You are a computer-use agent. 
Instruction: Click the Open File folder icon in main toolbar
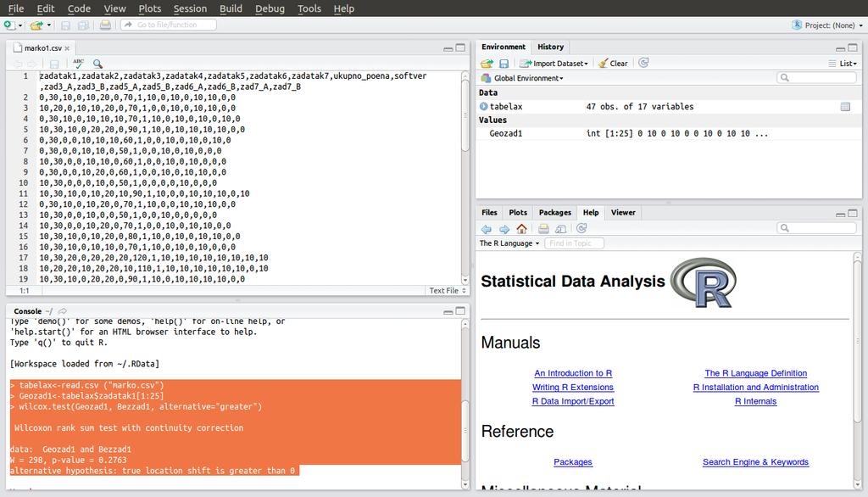point(36,25)
